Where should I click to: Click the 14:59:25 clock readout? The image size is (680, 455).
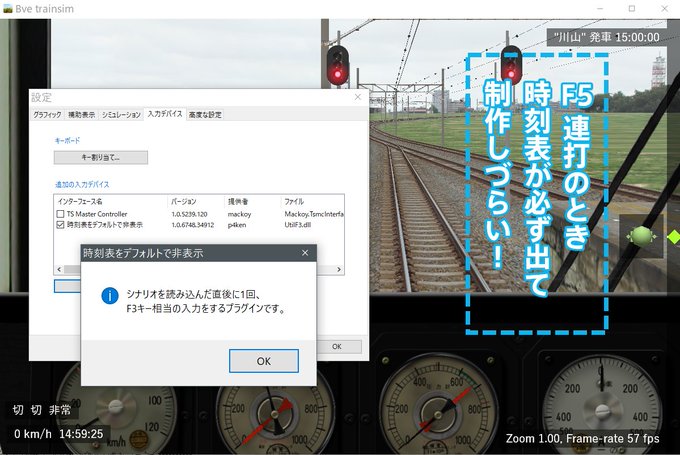pyautogui.click(x=81, y=434)
